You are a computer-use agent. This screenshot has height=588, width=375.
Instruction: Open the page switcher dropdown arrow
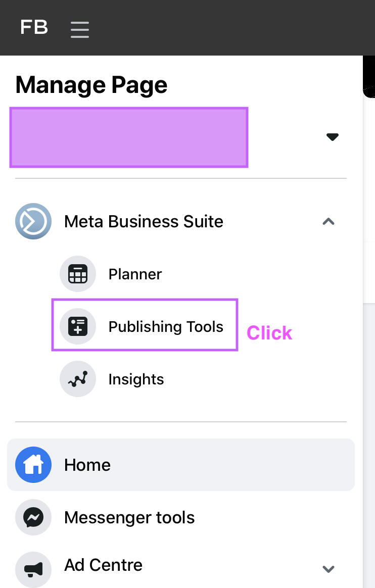[332, 137]
